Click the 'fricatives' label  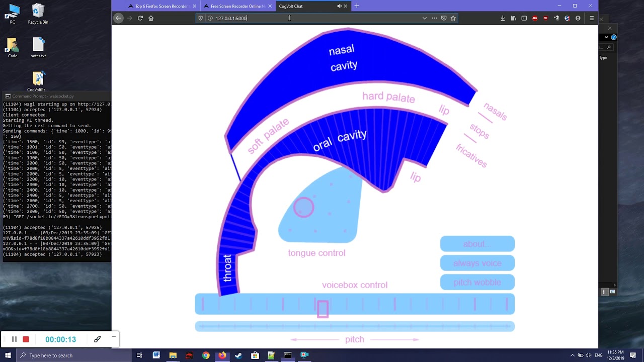(471, 156)
